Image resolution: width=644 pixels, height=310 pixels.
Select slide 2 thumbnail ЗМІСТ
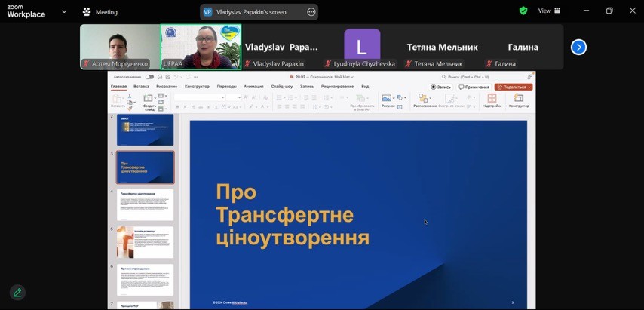click(145, 130)
